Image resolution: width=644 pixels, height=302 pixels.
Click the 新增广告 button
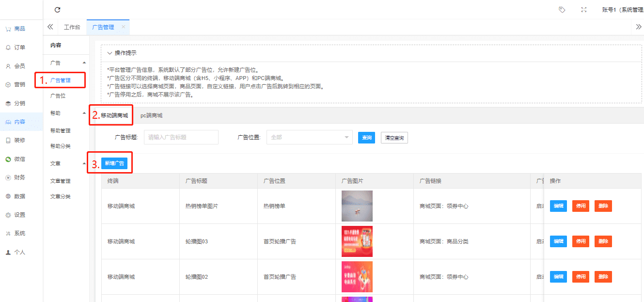coord(114,163)
